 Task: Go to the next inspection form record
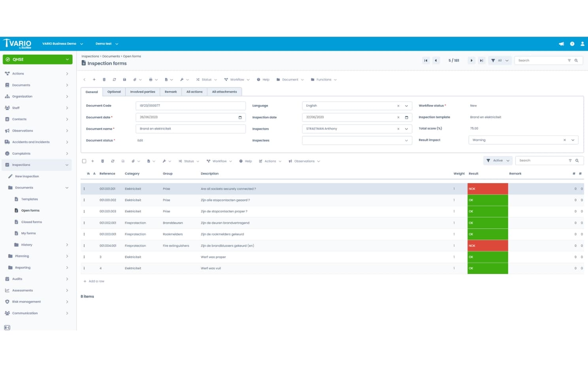471,61
